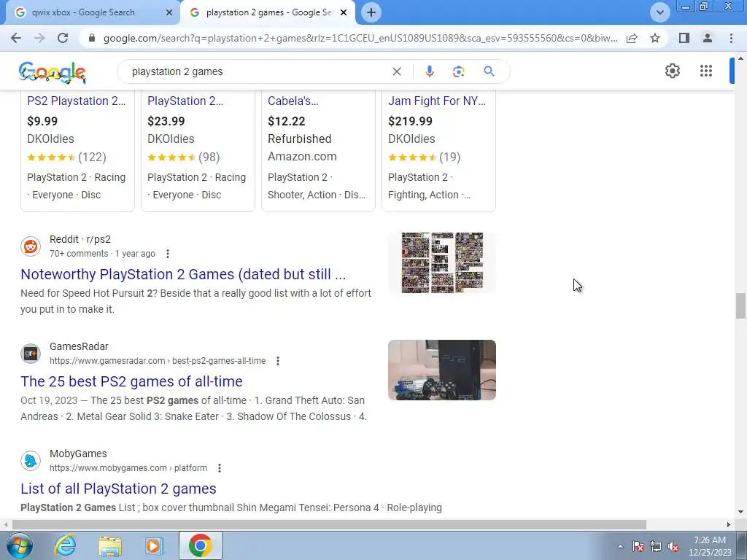This screenshot has height=560, width=747.
Task: Open a new browser tab
Action: coord(371,12)
